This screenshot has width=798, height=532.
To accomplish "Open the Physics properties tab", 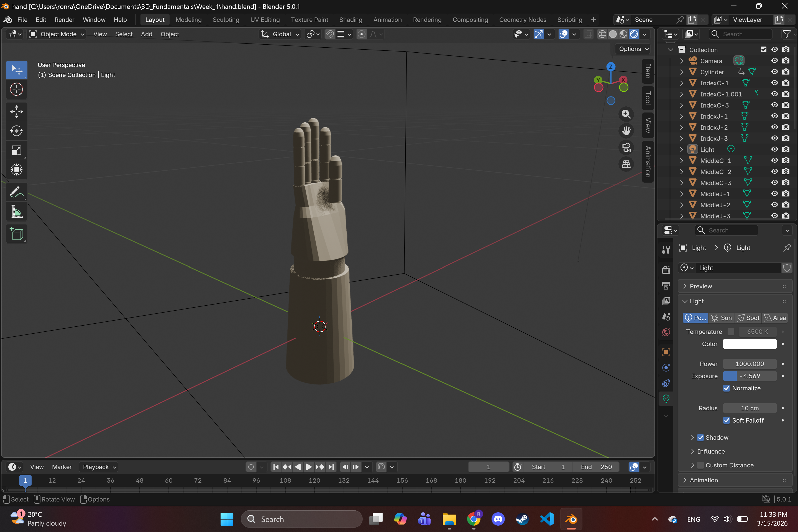I will 666,368.
